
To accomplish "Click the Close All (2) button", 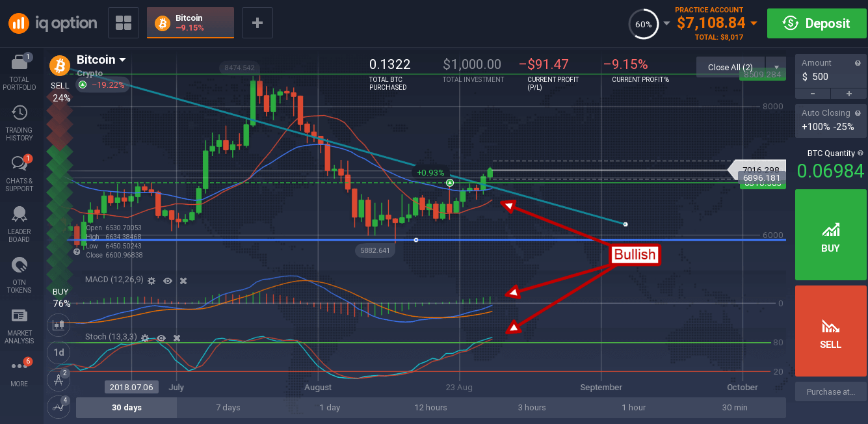I will point(730,67).
